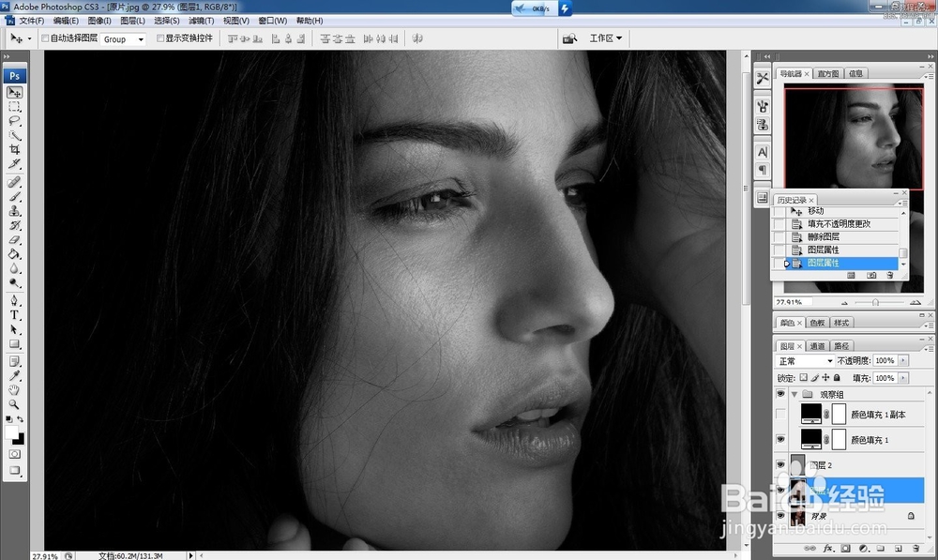
Task: Open the foreground color picker
Action: pyautogui.click(x=11, y=432)
